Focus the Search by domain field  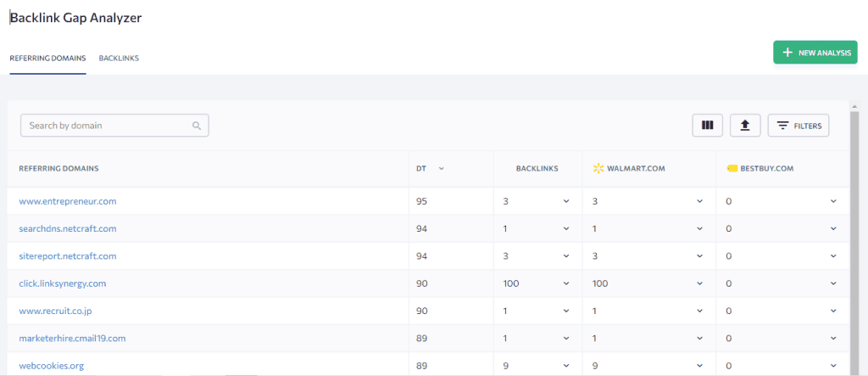[114, 126]
